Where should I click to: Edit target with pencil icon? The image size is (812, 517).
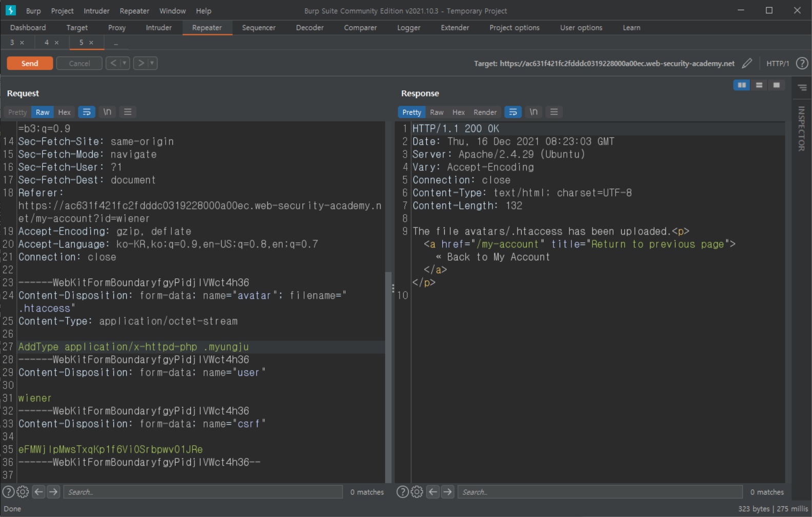tap(747, 63)
